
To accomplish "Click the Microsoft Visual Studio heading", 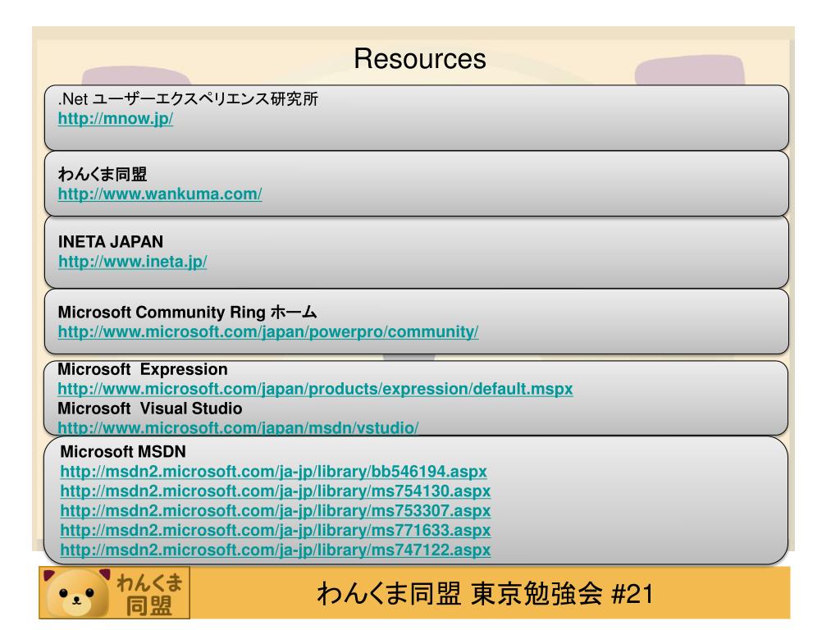I will pyautogui.click(x=150, y=409).
